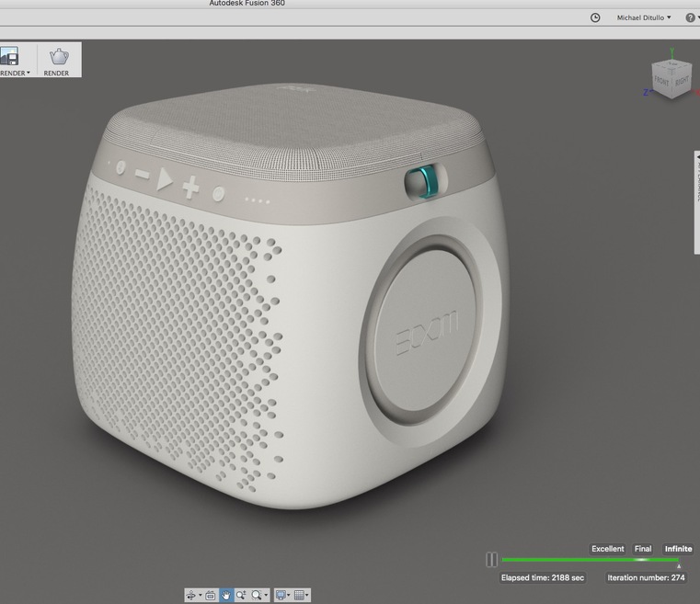700x604 pixels.
Task: Open the Michael Ditullo account menu
Action: click(x=644, y=17)
